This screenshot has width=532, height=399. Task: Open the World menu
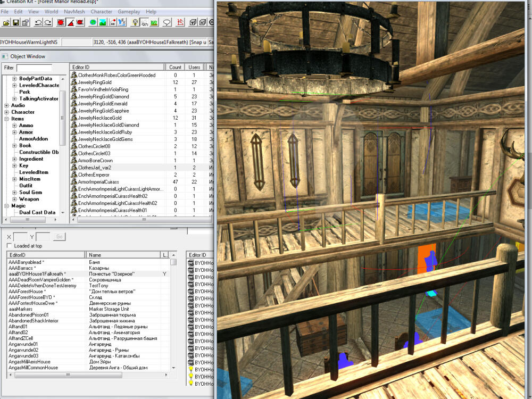point(51,12)
